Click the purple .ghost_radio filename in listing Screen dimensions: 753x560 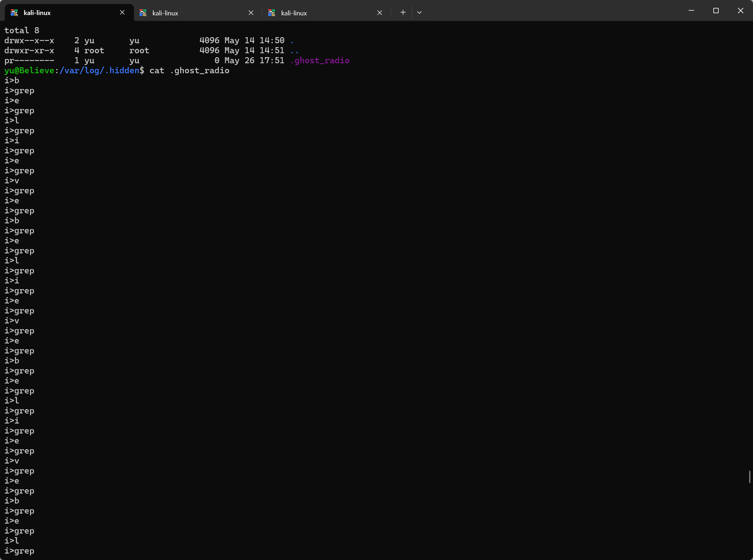(320, 60)
